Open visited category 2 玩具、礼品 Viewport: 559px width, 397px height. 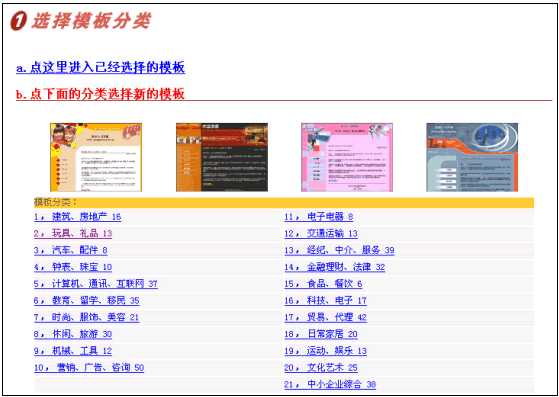coord(73,233)
